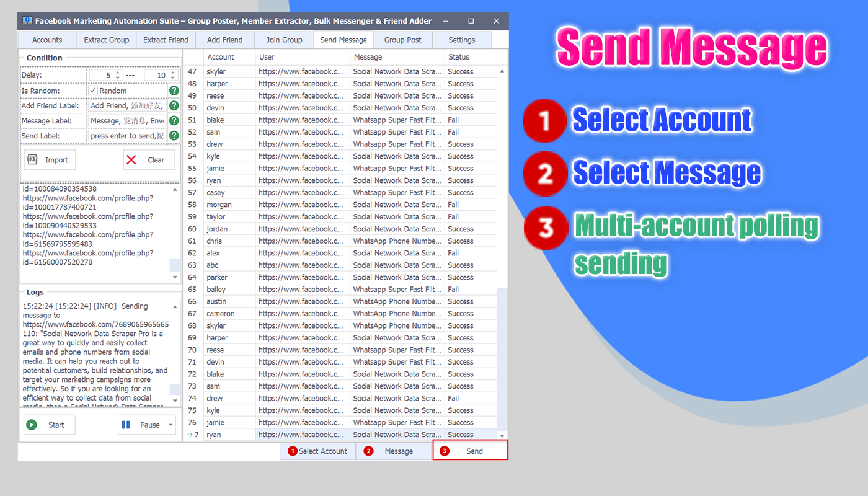The height and width of the screenshot is (496, 868).
Task: Click the Logs scrollbar down arrow
Action: point(175,401)
